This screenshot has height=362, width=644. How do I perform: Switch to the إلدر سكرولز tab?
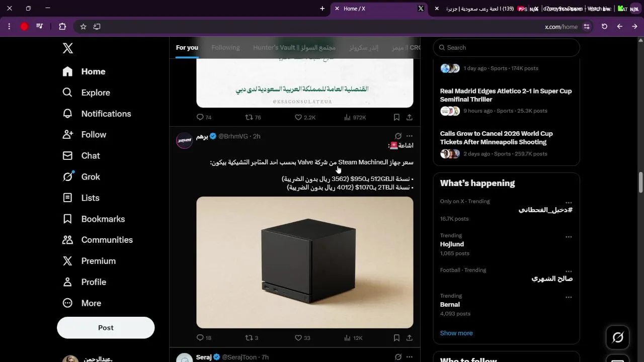point(364,48)
